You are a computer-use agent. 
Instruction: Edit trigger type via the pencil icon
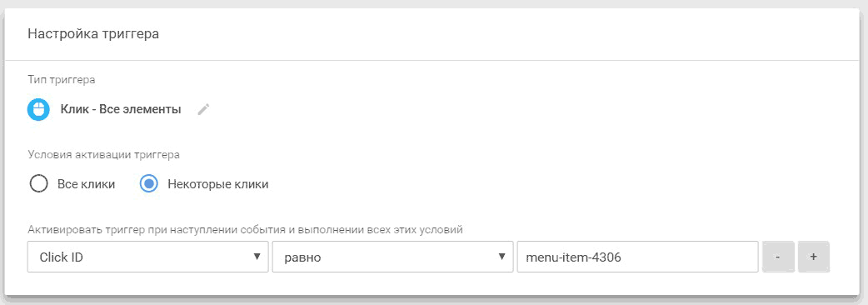(x=204, y=110)
